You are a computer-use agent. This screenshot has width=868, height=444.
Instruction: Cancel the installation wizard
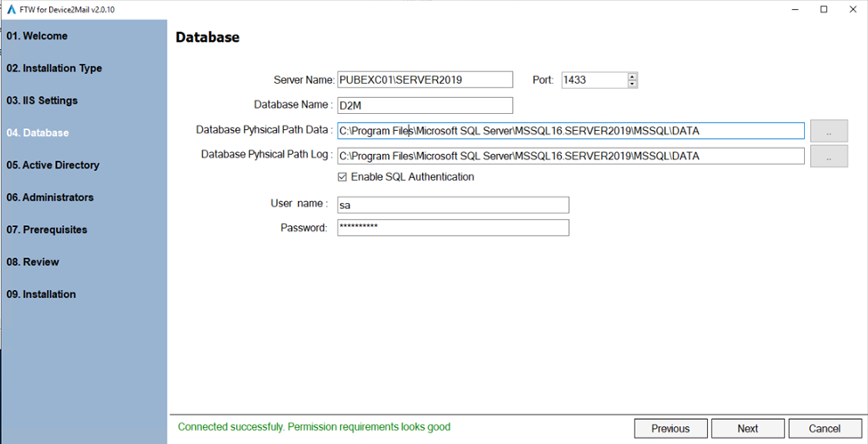[824, 428]
